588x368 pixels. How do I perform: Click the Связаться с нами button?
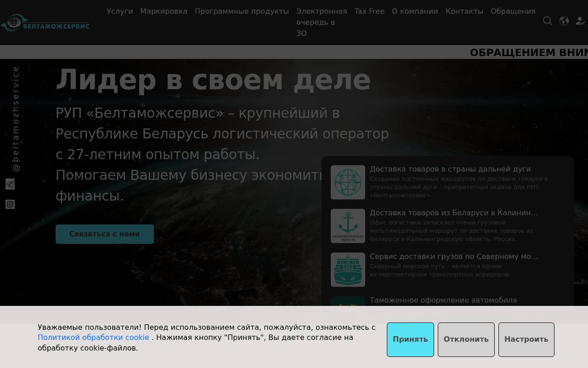(x=105, y=234)
